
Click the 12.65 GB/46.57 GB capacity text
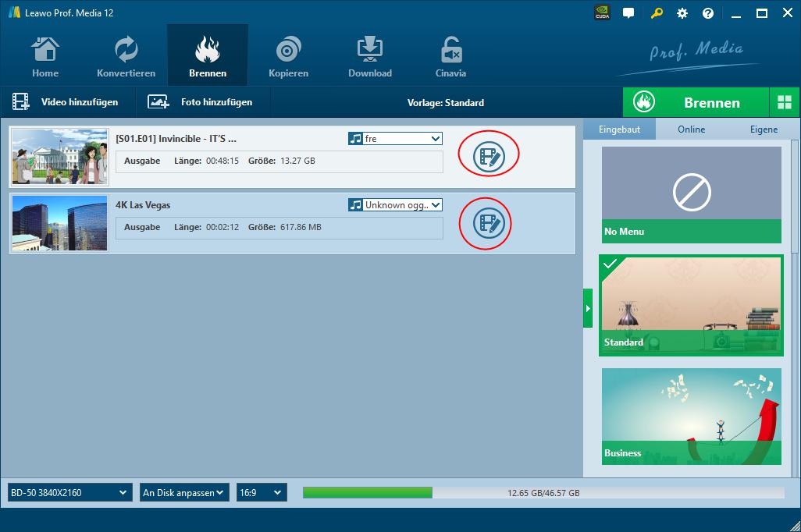click(x=543, y=493)
